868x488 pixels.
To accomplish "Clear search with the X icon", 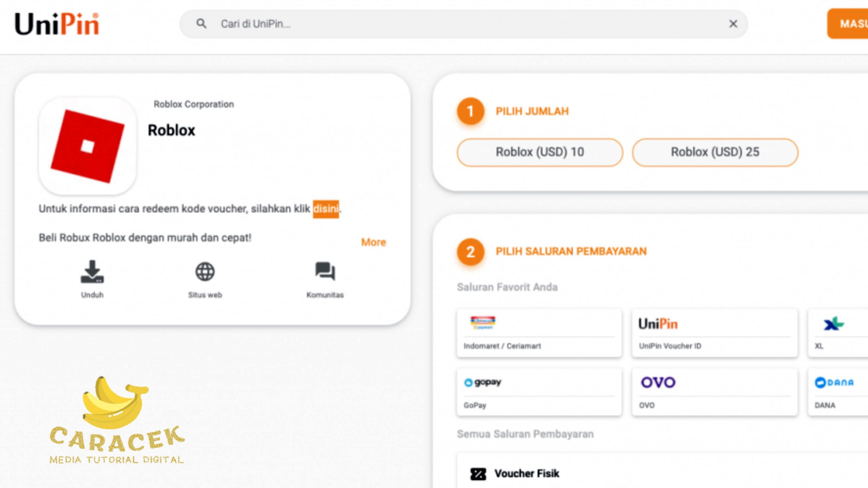I will 733,24.
